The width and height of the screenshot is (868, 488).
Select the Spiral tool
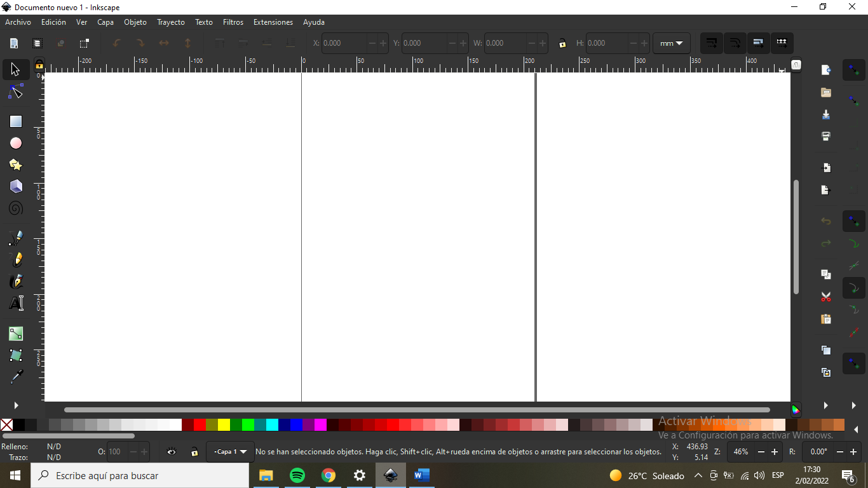click(16, 208)
